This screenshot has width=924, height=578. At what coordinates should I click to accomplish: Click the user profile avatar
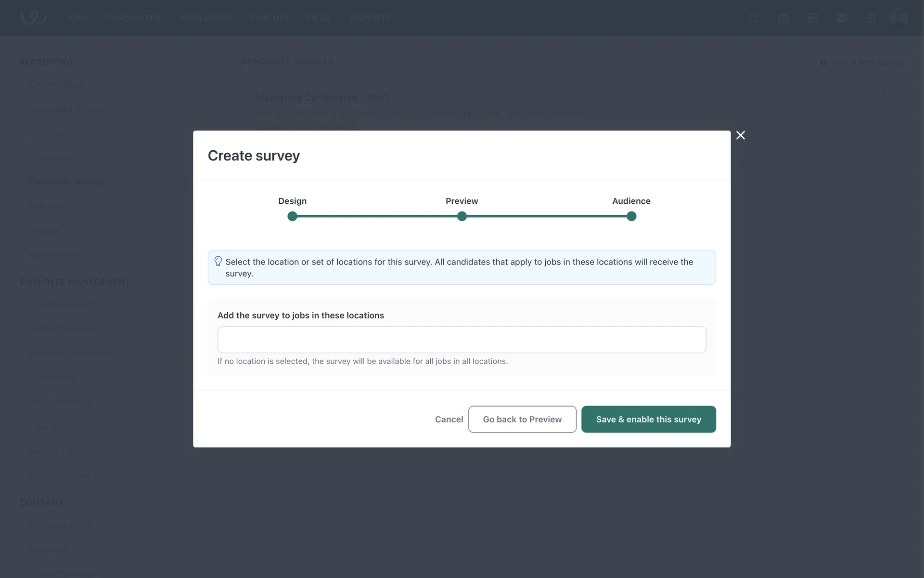tap(898, 17)
